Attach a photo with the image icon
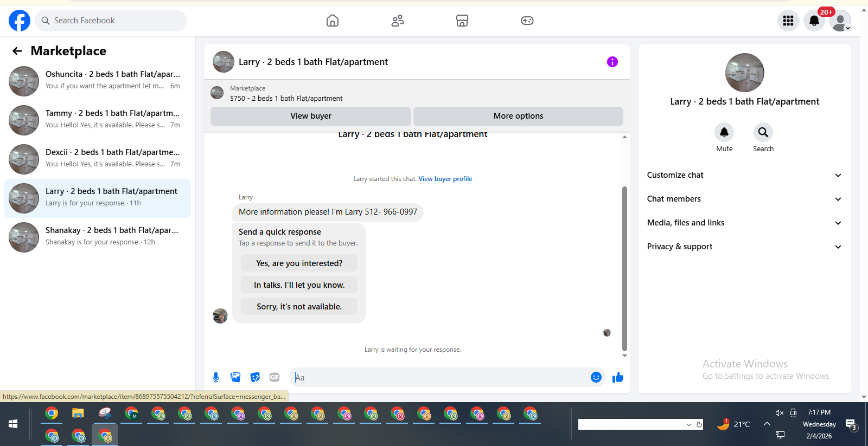868x446 pixels. pos(235,377)
